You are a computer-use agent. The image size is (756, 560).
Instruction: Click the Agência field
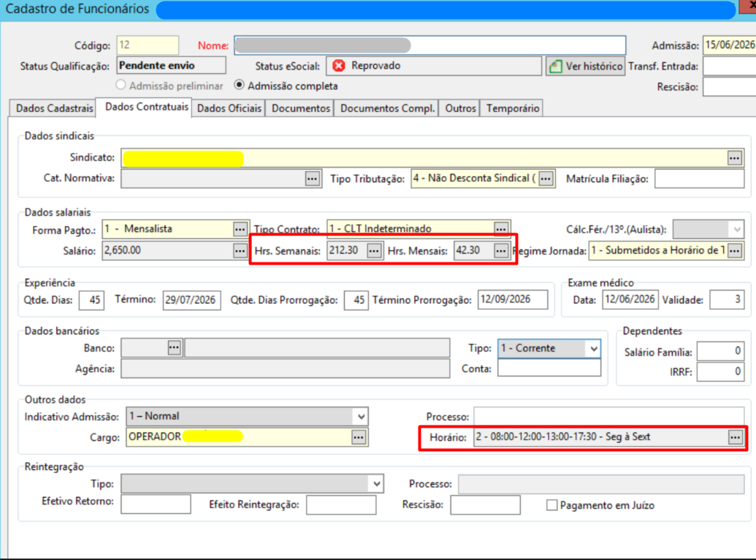pos(286,368)
